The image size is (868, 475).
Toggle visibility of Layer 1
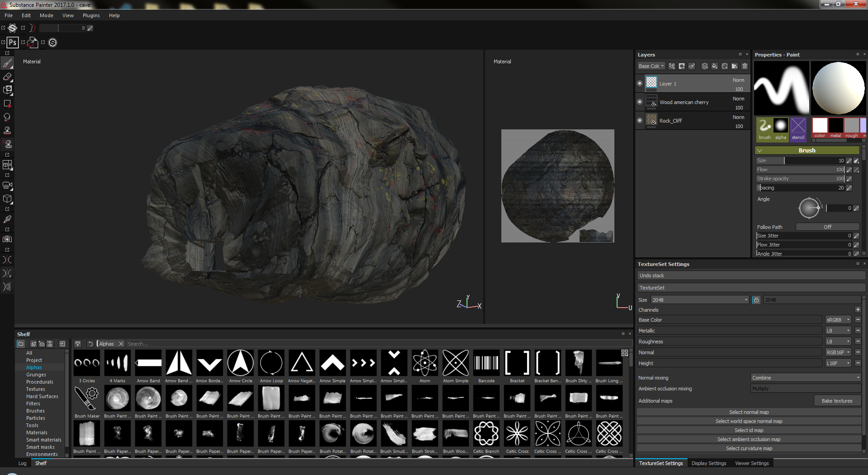point(640,83)
